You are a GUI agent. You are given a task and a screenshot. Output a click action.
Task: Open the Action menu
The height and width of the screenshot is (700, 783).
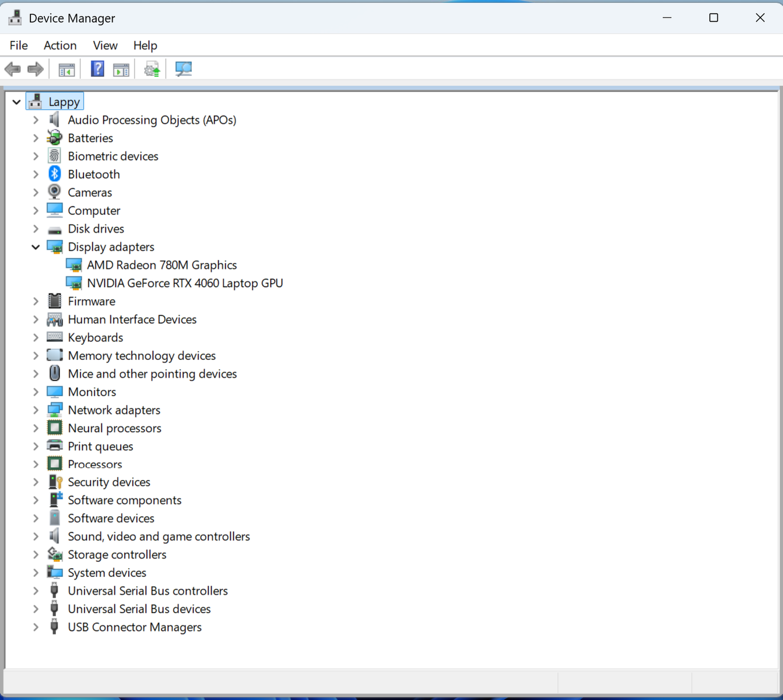click(60, 45)
